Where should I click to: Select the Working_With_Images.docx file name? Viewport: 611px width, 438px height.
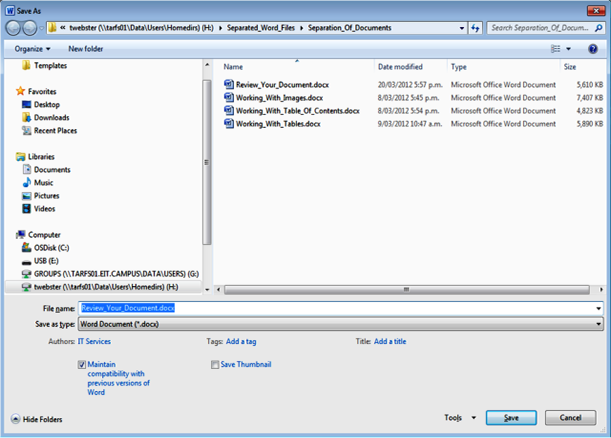pyautogui.click(x=279, y=97)
